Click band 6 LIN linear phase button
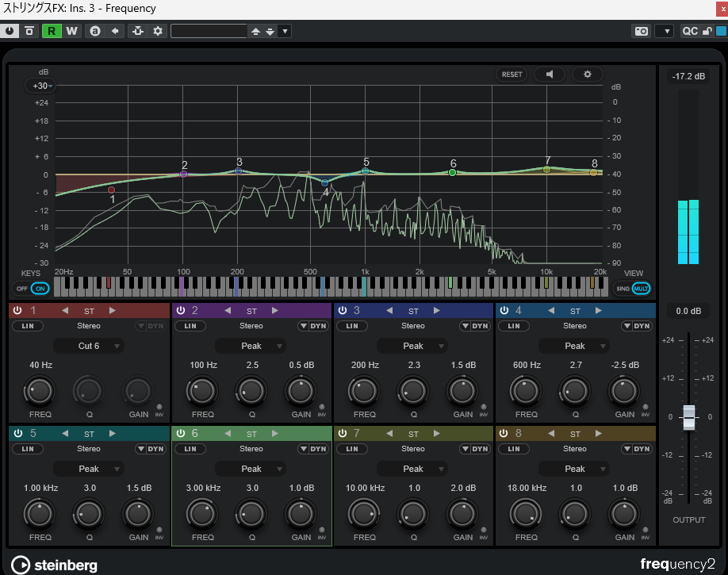 190,449
